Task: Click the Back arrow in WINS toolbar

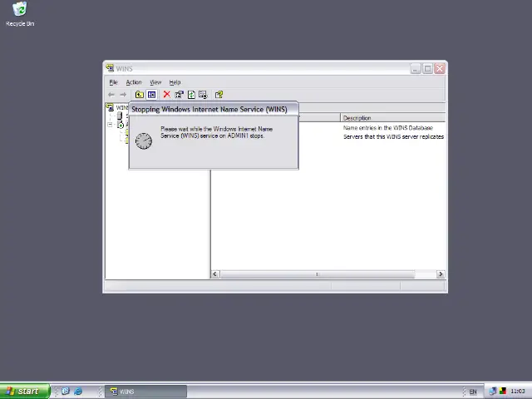Action: (x=111, y=95)
